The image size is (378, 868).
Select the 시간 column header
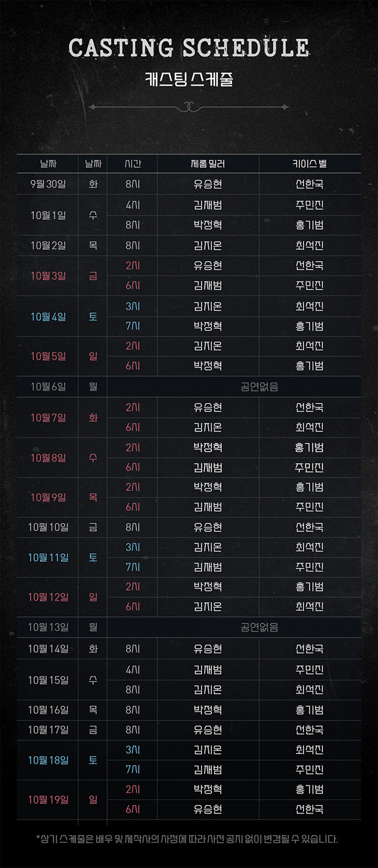point(133,163)
